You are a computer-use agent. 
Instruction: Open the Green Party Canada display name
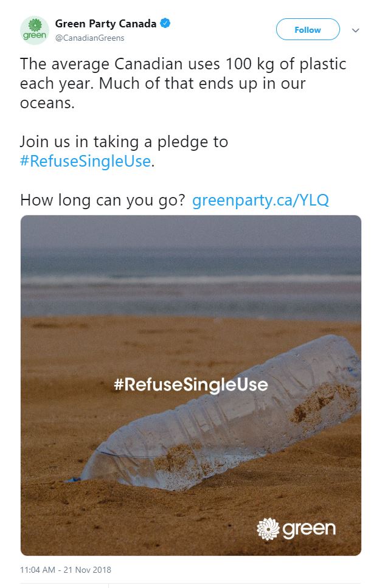click(105, 24)
